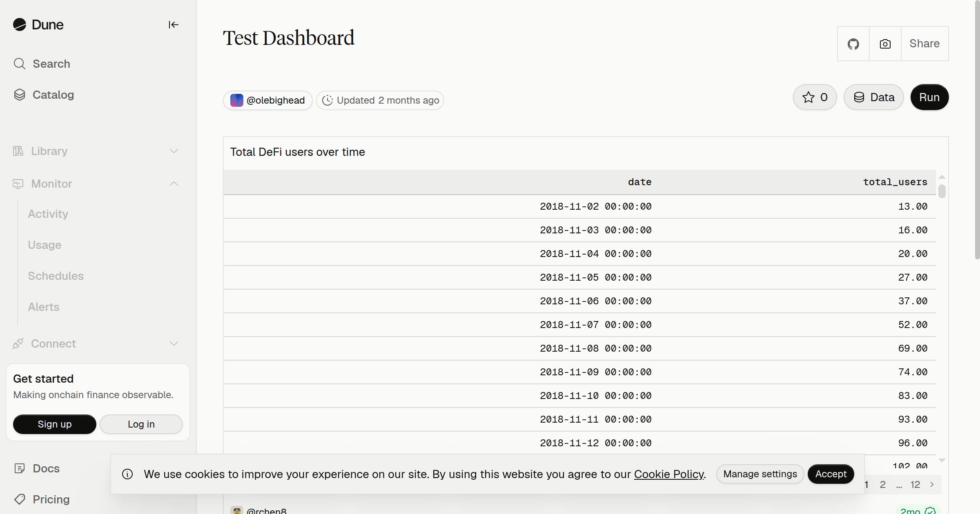Open Usage under Monitor
Screen dimensions: 980x514
[x=45, y=245]
